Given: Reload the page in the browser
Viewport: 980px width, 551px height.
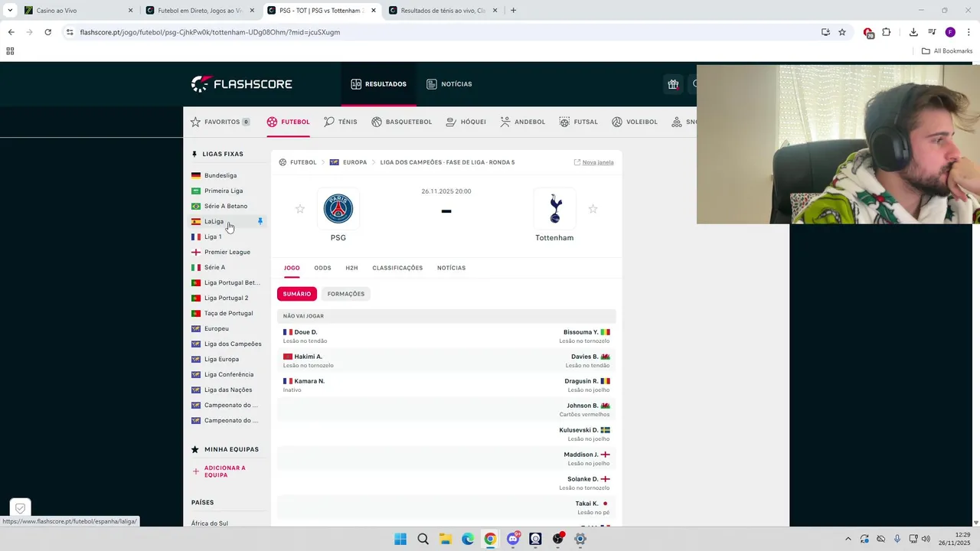Looking at the screenshot, I should point(47,32).
